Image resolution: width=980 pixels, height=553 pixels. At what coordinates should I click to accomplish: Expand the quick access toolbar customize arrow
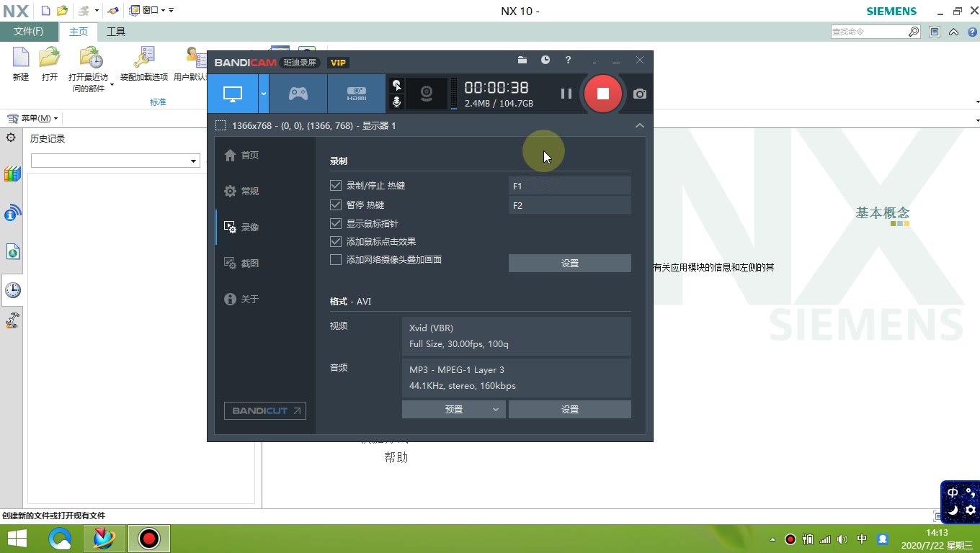point(171,10)
